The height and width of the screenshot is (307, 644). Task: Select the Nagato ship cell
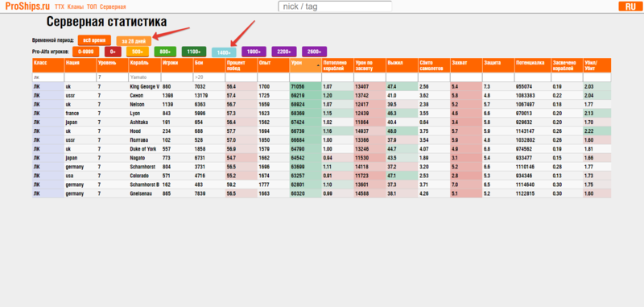(x=145, y=158)
